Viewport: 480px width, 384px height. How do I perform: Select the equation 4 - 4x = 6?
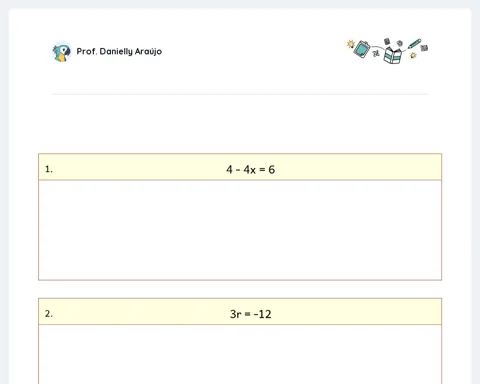tap(251, 169)
